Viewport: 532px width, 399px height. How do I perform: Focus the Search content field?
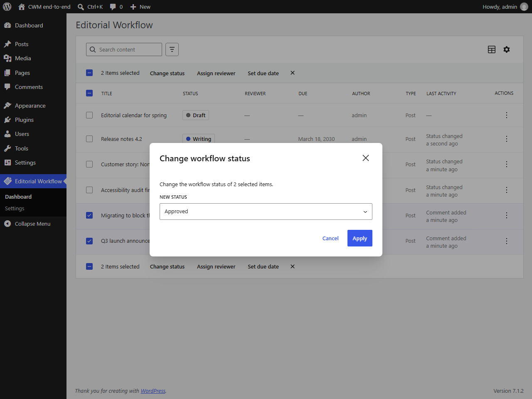click(x=124, y=49)
